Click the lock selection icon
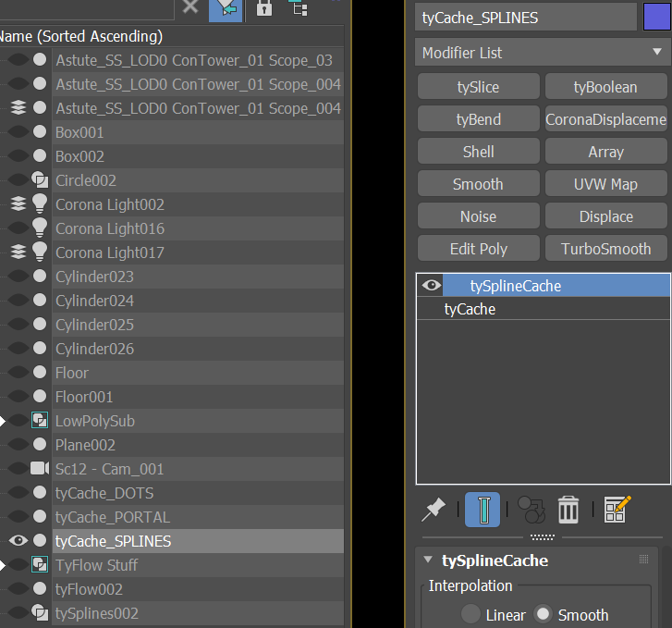 click(264, 7)
